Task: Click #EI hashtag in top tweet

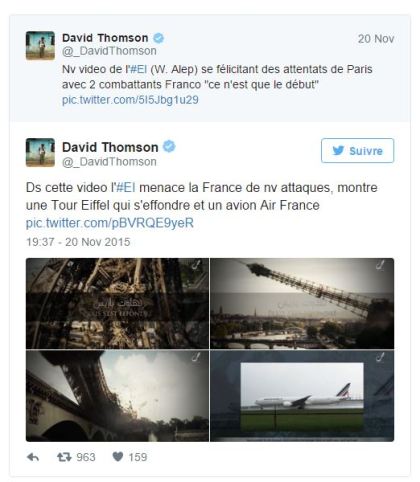Action: point(138,69)
